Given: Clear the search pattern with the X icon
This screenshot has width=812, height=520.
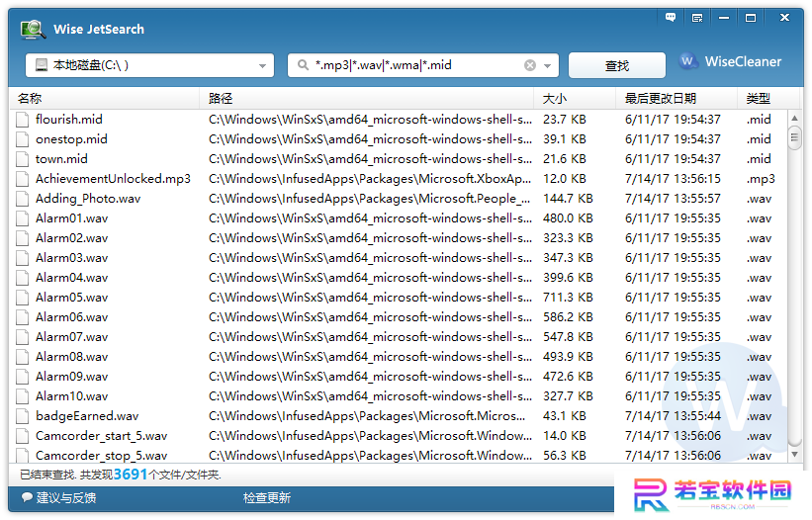Looking at the screenshot, I should pos(530,65).
